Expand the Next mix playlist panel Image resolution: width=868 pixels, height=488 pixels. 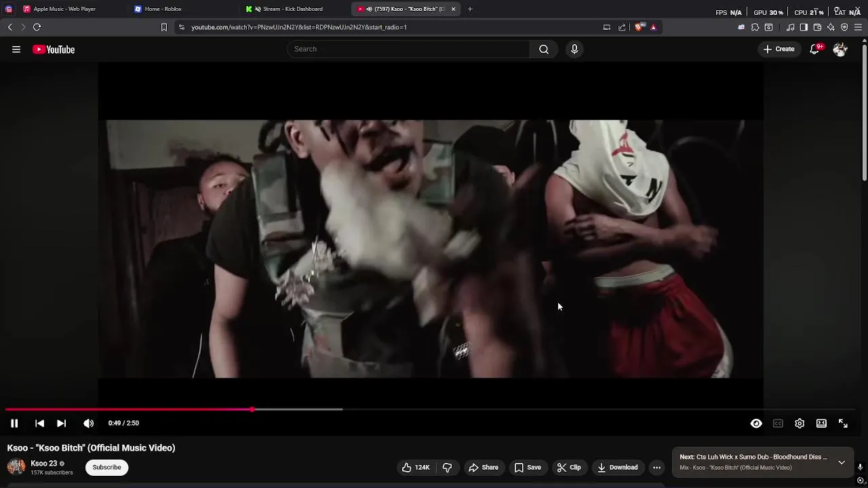(x=842, y=462)
